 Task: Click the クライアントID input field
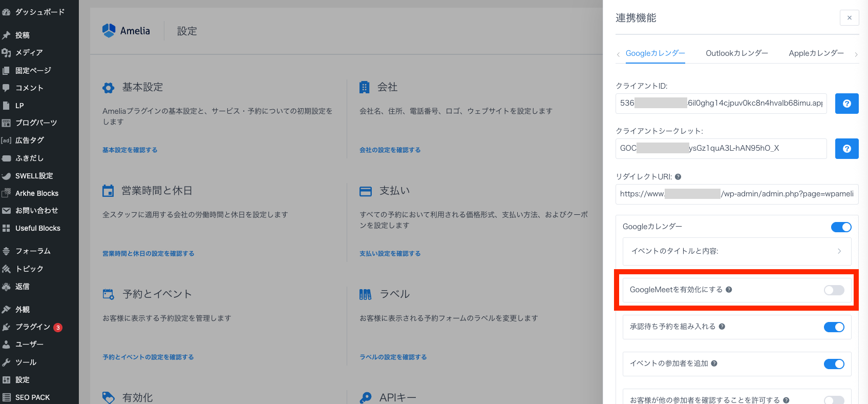click(x=721, y=104)
